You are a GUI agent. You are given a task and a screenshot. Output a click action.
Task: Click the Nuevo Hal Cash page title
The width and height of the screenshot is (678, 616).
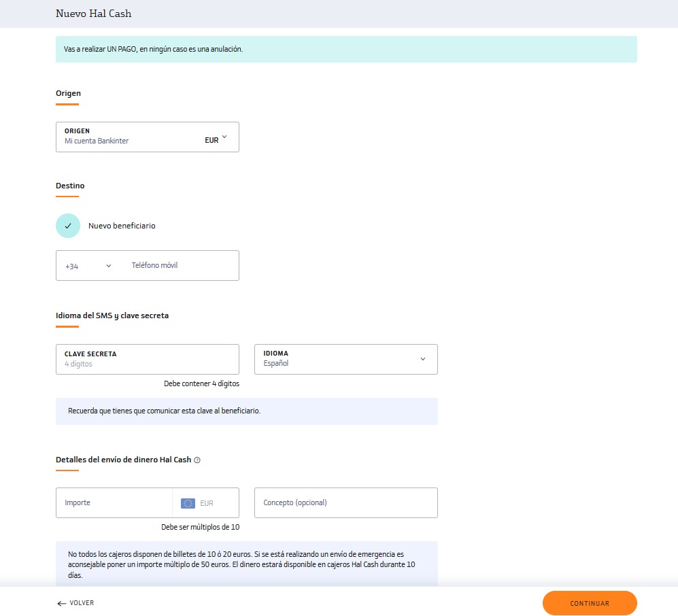pos(93,14)
